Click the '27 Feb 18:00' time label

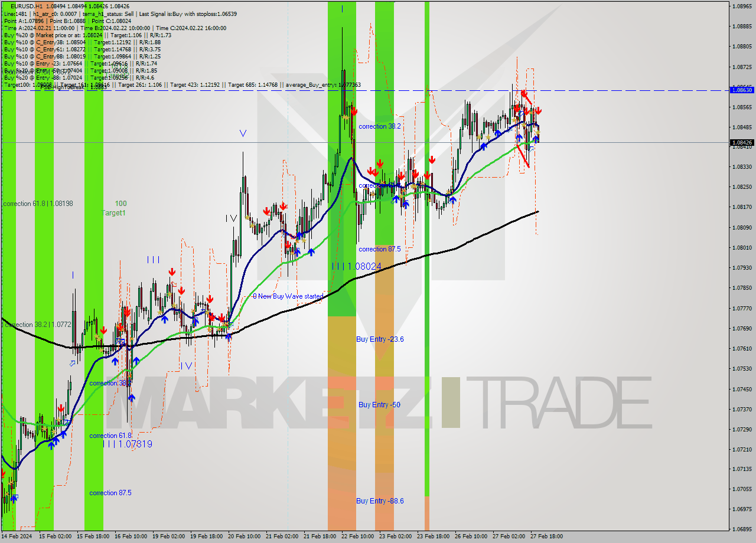pos(546,537)
